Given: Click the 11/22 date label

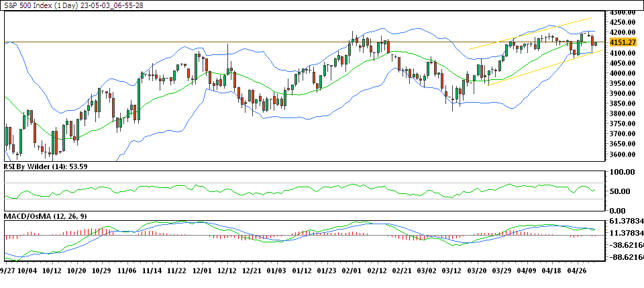Looking at the screenshot, I should (x=177, y=271).
